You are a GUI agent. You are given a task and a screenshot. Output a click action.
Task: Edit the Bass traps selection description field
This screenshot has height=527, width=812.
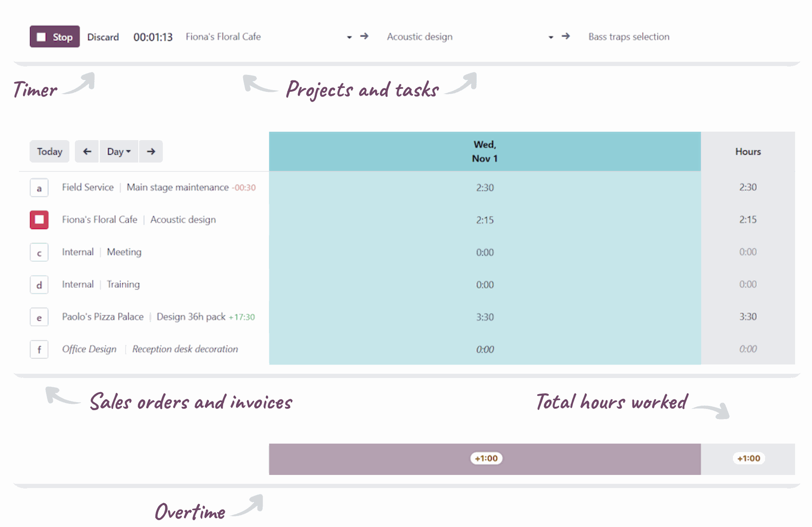click(628, 37)
